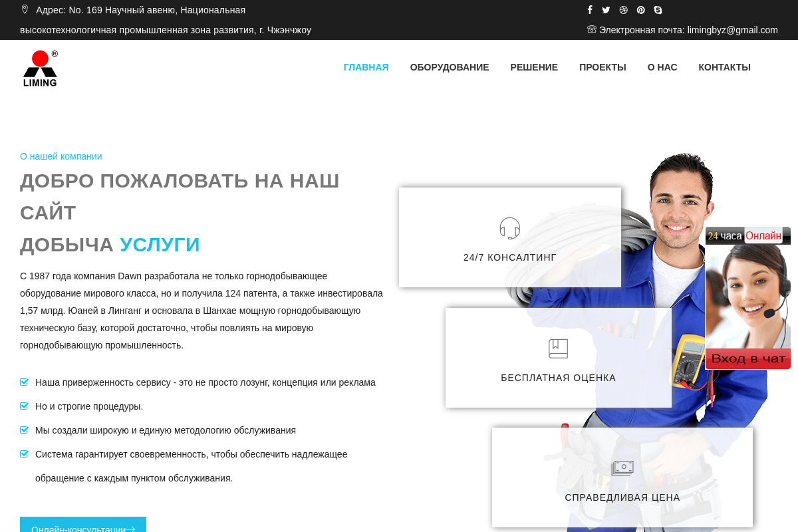
Task: Click the Liming logo
Action: coord(40,68)
